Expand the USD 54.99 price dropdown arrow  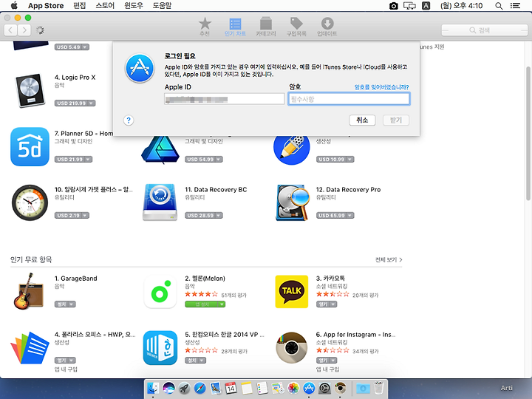click(x=219, y=159)
